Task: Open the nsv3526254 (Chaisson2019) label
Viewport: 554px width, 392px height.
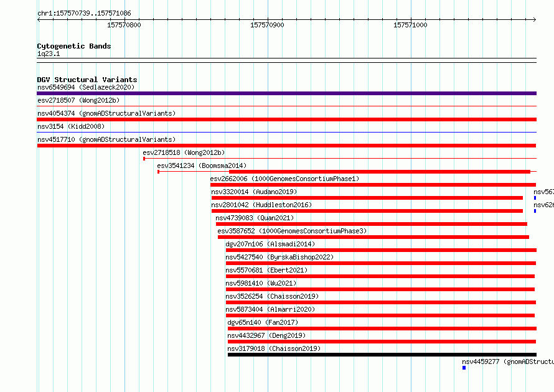Action: pos(272,296)
